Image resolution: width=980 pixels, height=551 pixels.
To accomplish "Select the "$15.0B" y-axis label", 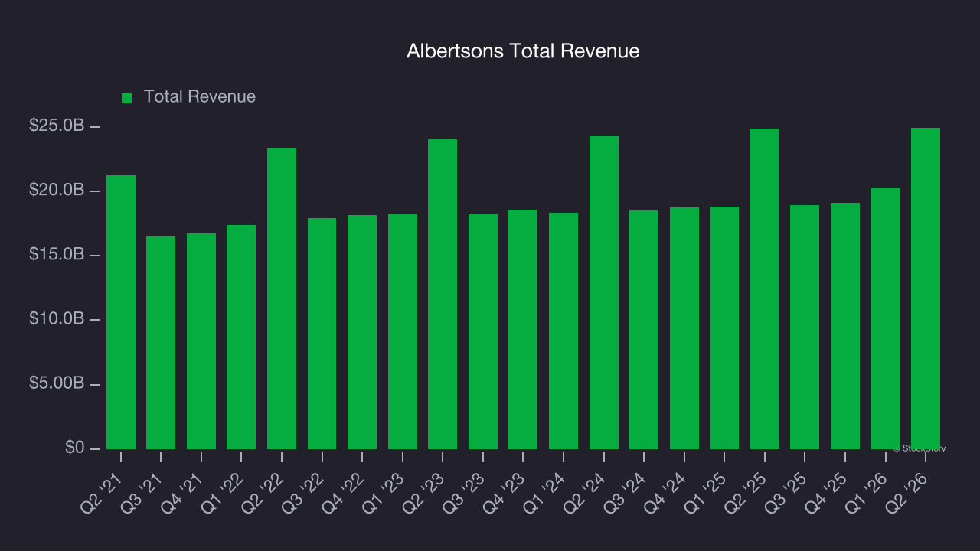I will point(57,254).
